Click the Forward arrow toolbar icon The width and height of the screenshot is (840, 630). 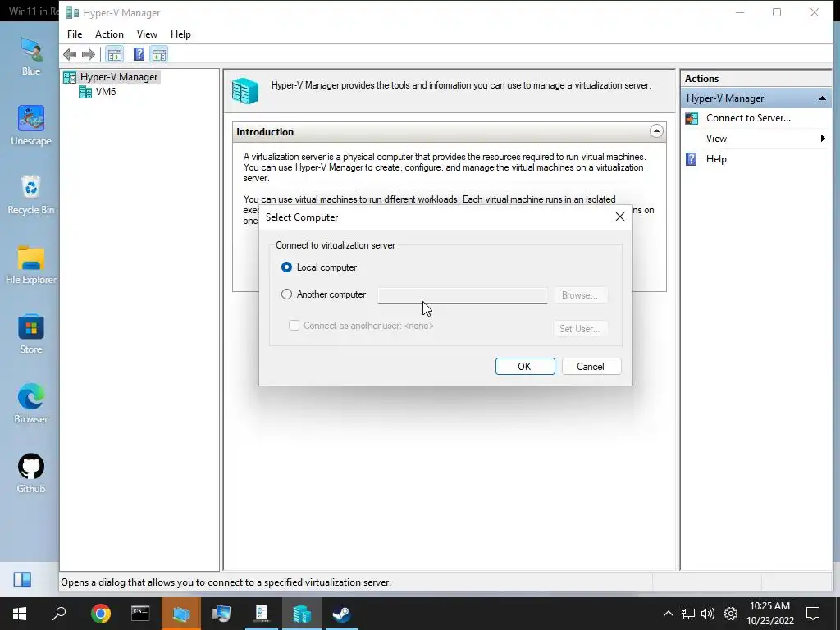point(89,54)
